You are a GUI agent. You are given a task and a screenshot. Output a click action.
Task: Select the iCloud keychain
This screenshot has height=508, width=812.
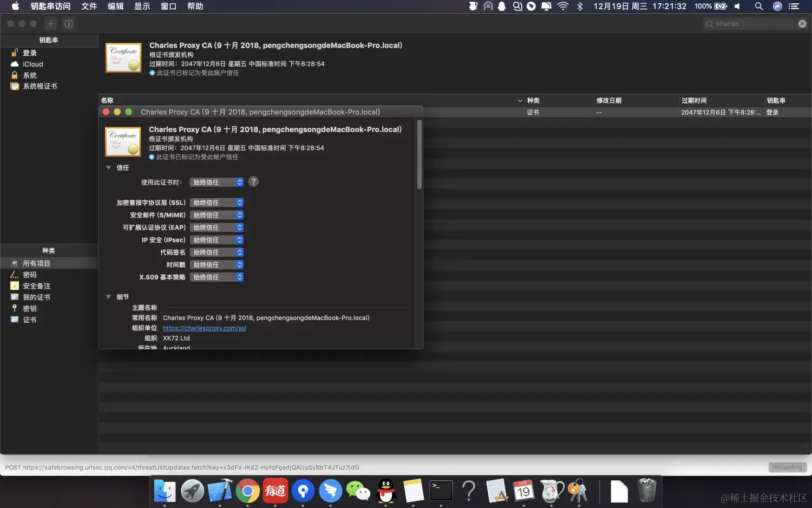(32, 64)
